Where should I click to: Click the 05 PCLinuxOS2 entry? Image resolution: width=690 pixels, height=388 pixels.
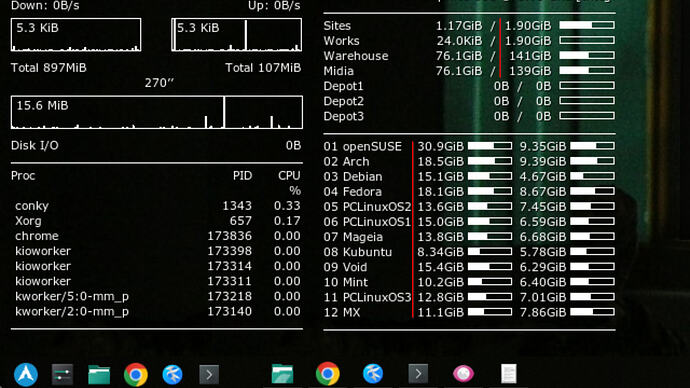point(367,207)
